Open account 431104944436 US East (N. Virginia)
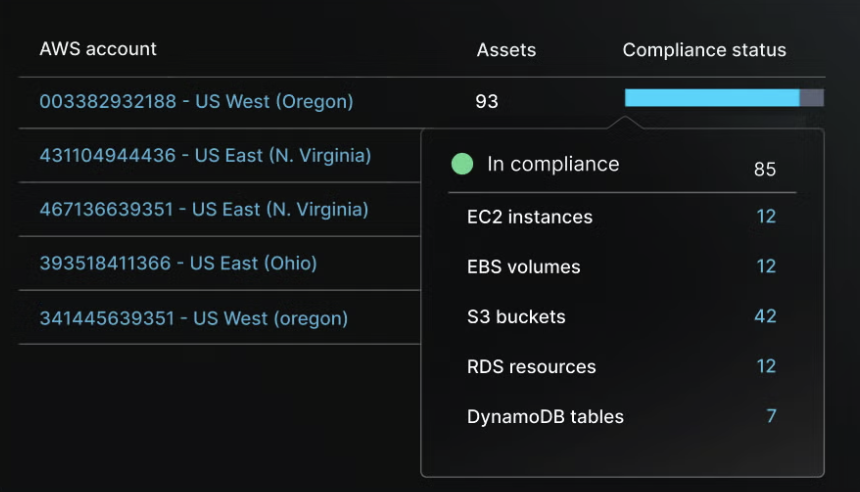This screenshot has width=860, height=492. pyautogui.click(x=205, y=156)
